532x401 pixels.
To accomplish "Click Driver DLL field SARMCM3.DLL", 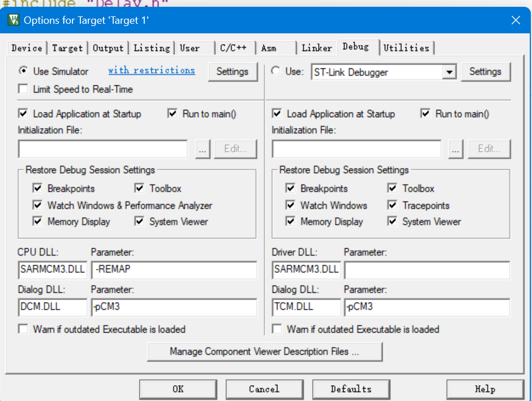I will pyautogui.click(x=306, y=270).
